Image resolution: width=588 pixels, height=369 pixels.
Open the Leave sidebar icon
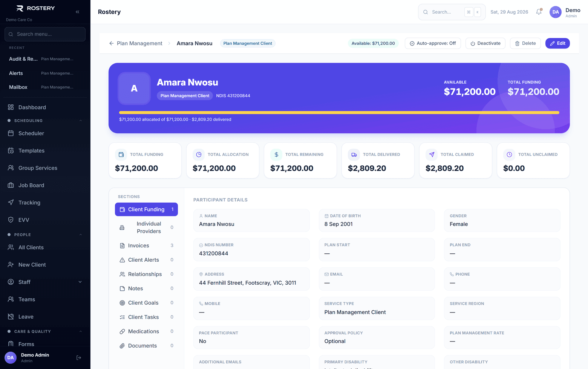pyautogui.click(x=11, y=317)
